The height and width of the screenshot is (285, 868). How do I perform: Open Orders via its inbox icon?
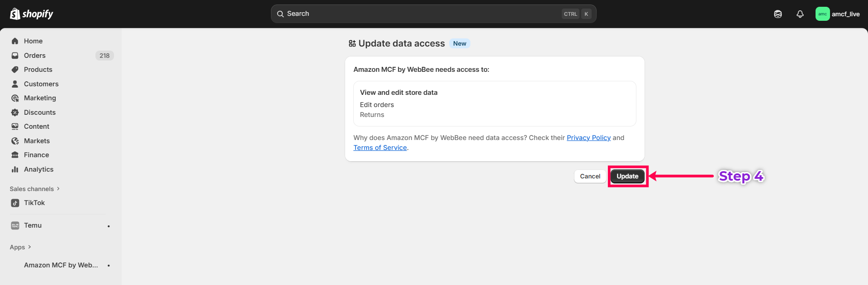pos(15,56)
